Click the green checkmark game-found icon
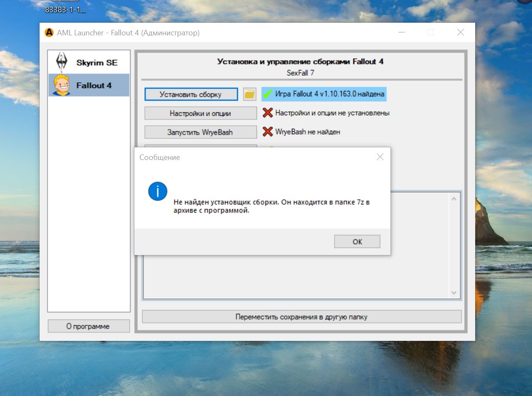 [268, 94]
